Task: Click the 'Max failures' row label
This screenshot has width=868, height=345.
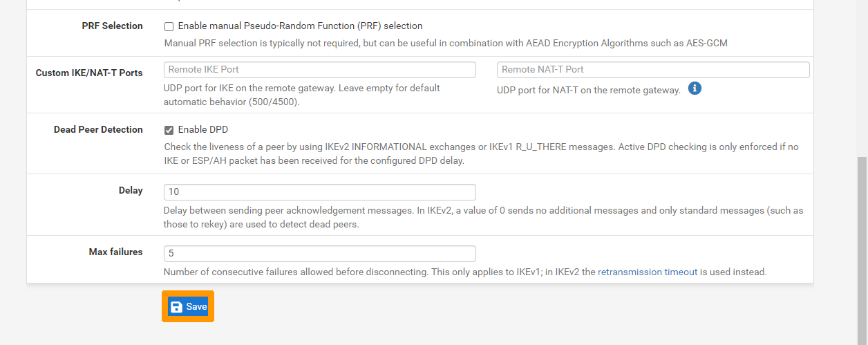Action: point(115,252)
